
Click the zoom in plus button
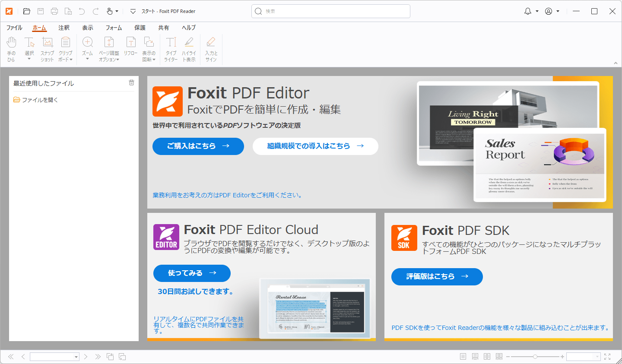pyautogui.click(x=562, y=357)
